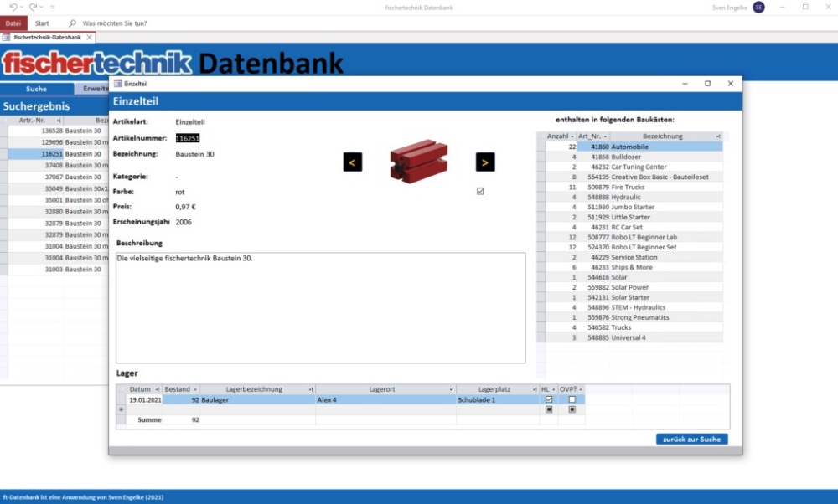
Task: Open the Bestand column dropdown in Lager table
Action: [195, 390]
